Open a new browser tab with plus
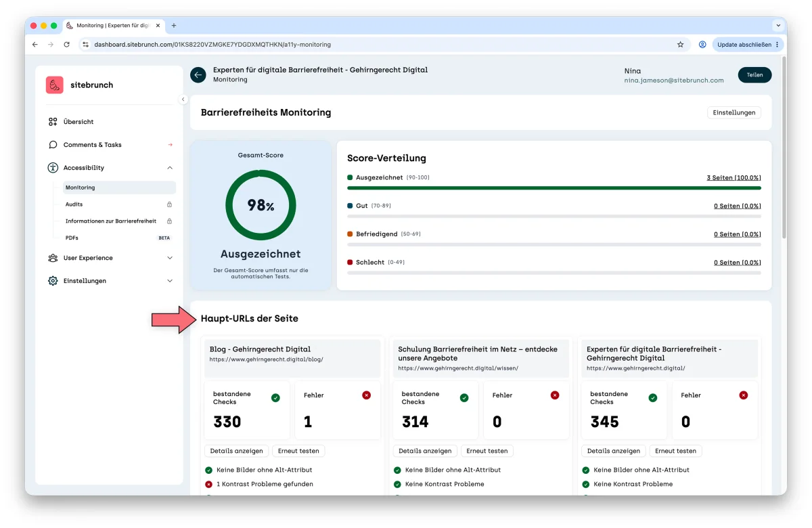 [x=174, y=26]
